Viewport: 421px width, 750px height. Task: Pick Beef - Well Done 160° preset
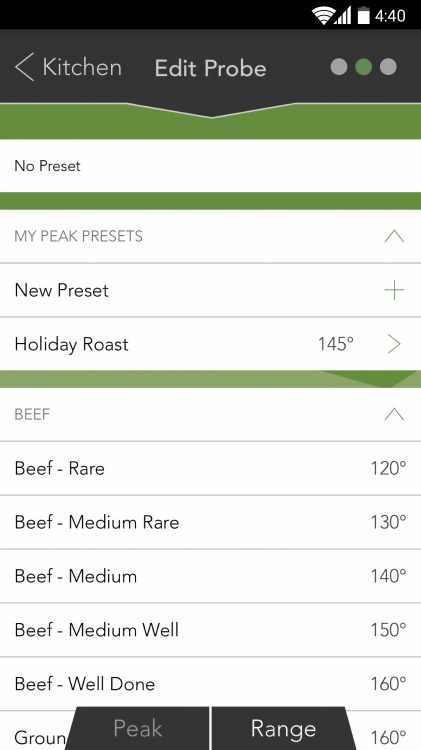[x=210, y=684]
